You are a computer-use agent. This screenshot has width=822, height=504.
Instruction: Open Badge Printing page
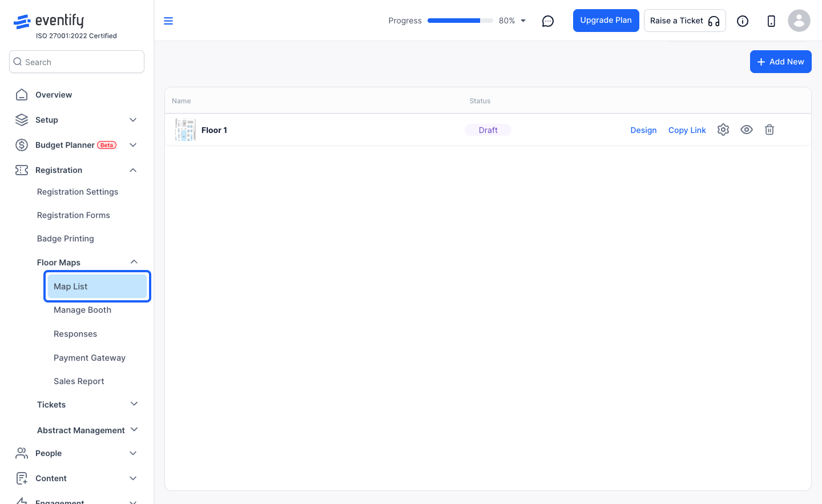[66, 239]
